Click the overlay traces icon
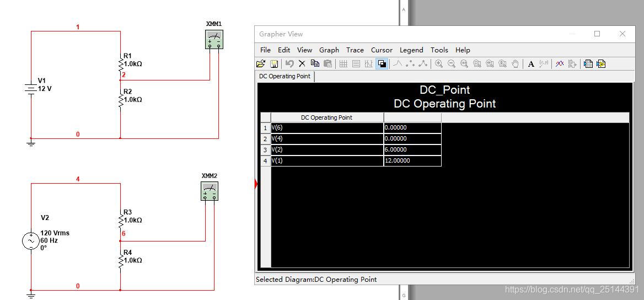 point(560,64)
